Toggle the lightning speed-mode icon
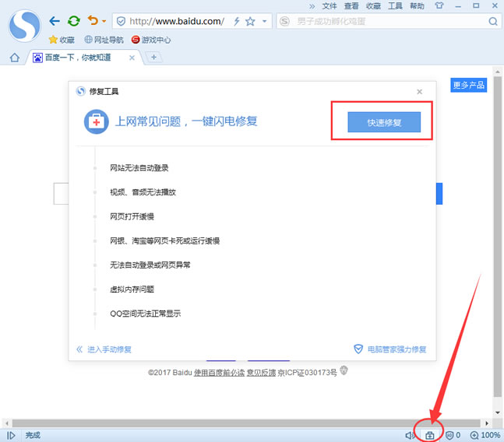The height and width of the screenshot is (442, 504). (x=237, y=22)
